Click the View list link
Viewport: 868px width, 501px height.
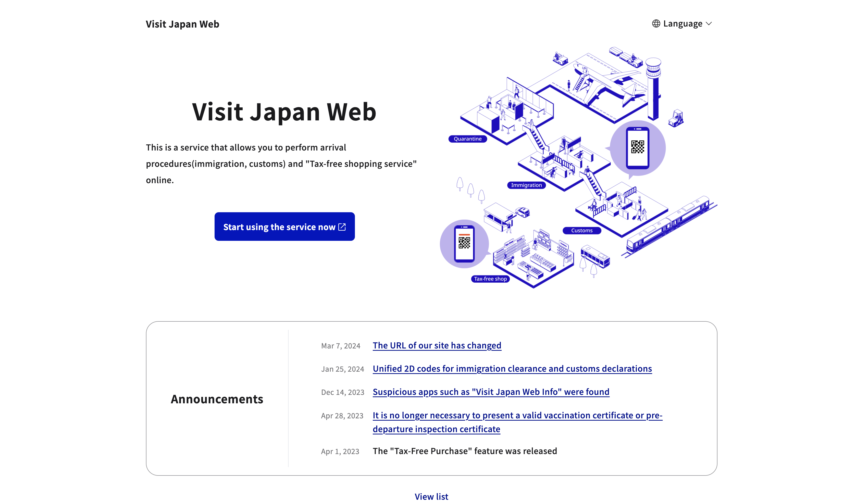pyautogui.click(x=431, y=496)
